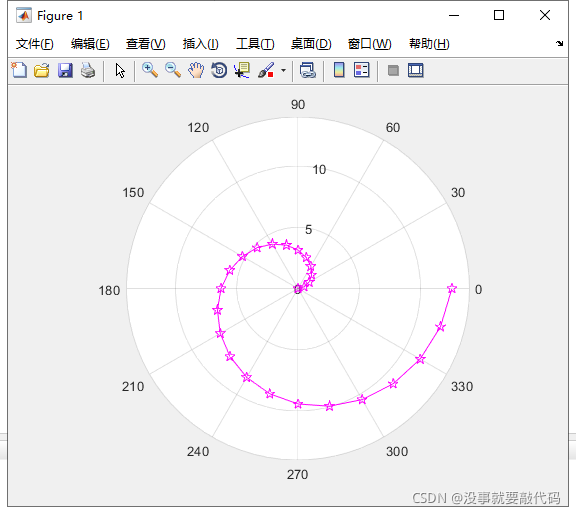
Task: Close the Figure 1 window
Action: point(545,15)
